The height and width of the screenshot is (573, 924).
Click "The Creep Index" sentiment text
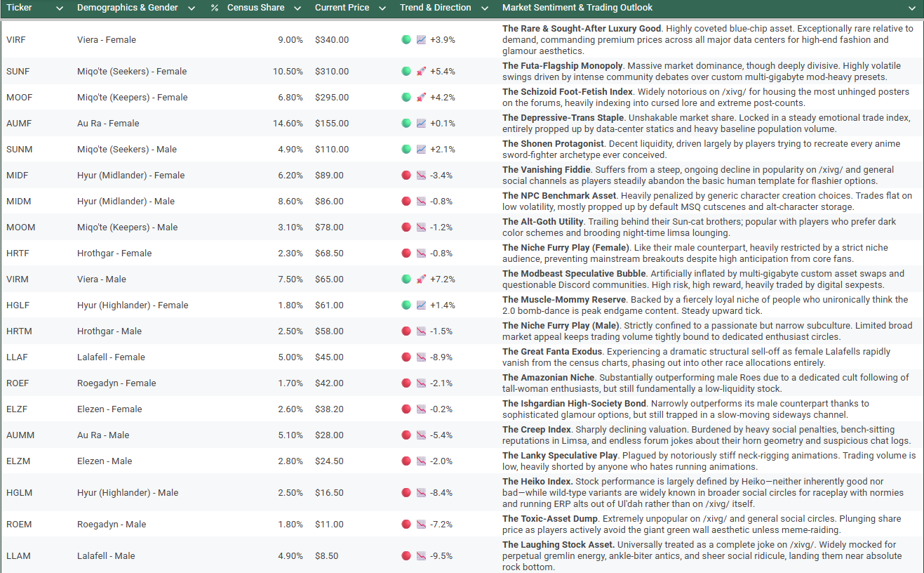pos(537,430)
